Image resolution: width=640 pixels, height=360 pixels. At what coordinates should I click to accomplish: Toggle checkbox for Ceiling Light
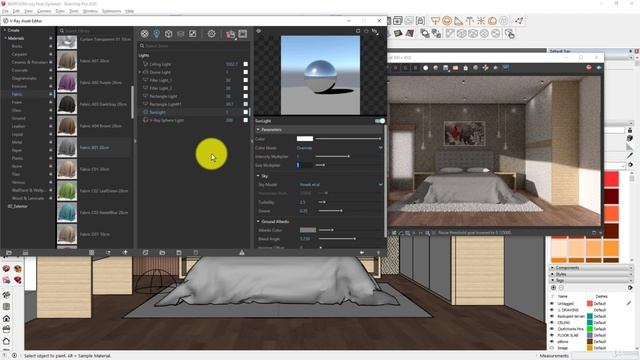coord(245,64)
